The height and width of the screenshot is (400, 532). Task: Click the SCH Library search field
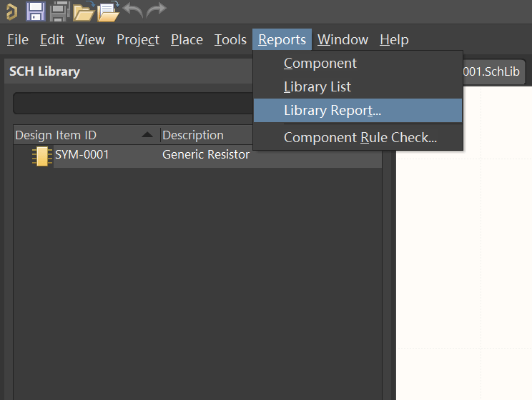[133, 104]
